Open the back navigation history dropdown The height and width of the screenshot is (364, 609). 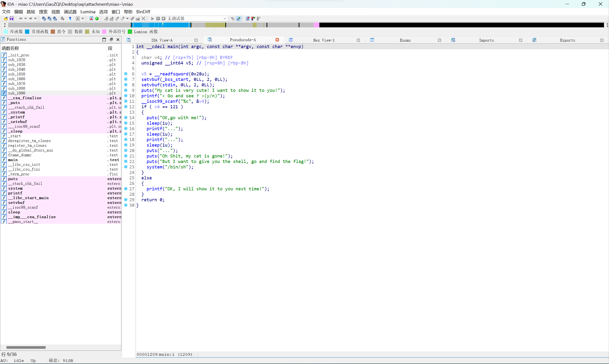click(25, 19)
